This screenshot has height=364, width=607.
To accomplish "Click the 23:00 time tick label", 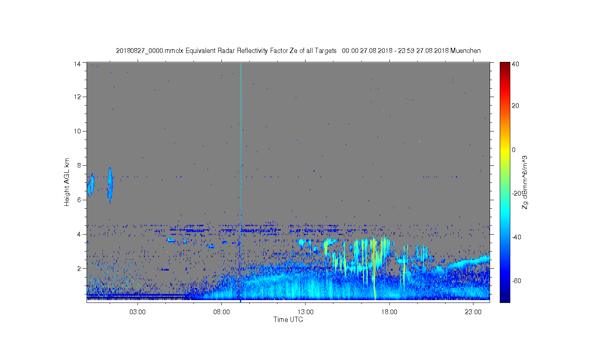I will (x=473, y=312).
